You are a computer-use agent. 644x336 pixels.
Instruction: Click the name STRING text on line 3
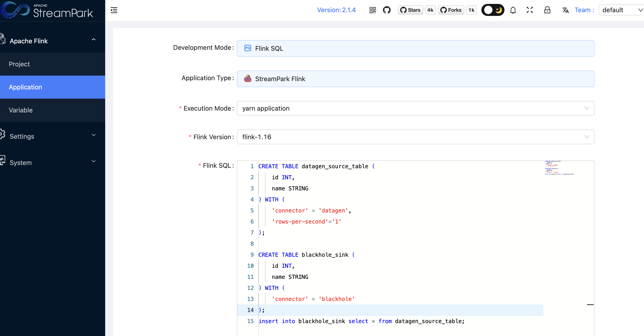[290, 188]
